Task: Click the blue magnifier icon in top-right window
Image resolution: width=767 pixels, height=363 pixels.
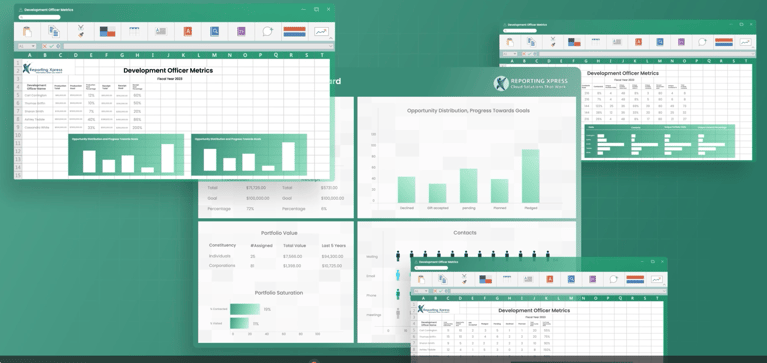Action: [x=660, y=42]
